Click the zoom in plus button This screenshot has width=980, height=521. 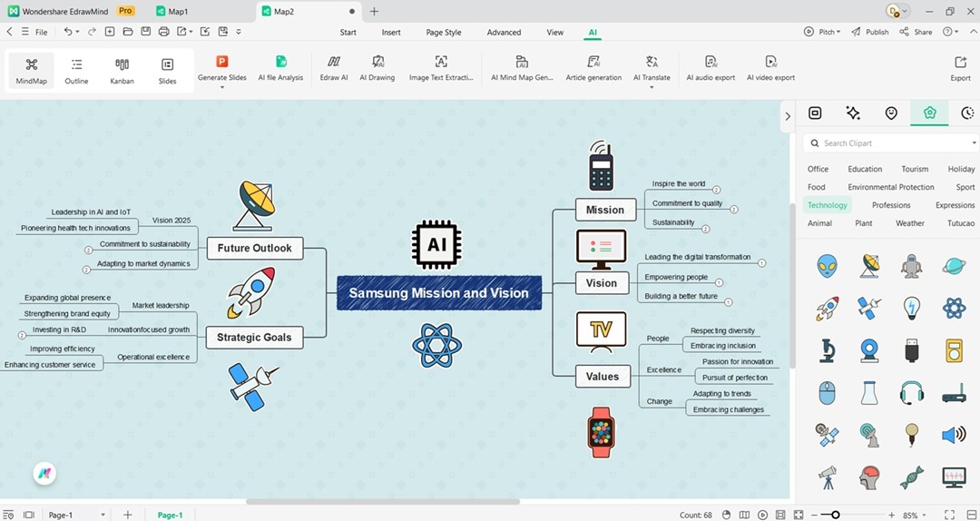point(891,516)
